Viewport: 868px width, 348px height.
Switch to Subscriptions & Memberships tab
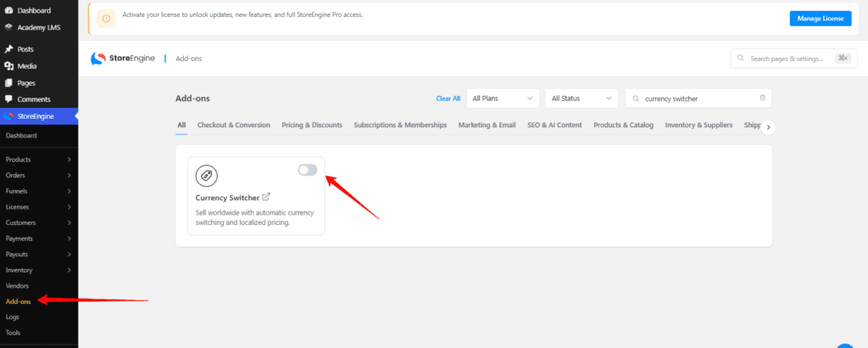pos(400,126)
